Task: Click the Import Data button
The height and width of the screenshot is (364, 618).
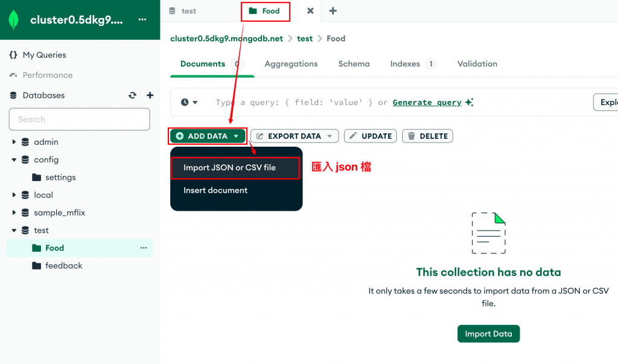Action: tap(488, 334)
